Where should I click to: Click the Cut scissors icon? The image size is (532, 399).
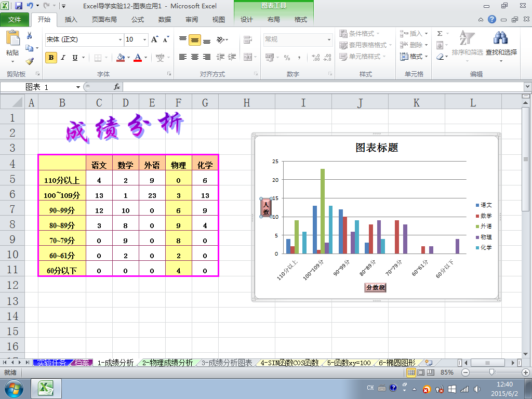(x=30, y=35)
